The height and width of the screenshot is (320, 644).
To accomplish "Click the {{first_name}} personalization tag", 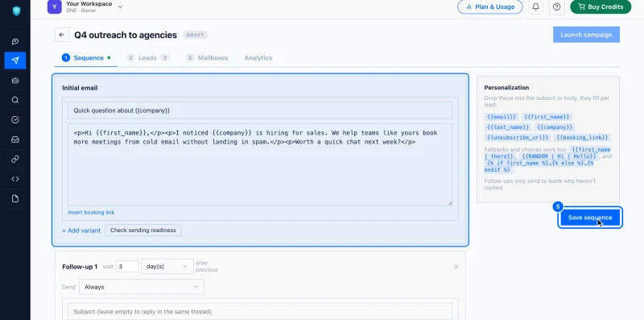I will [547, 117].
